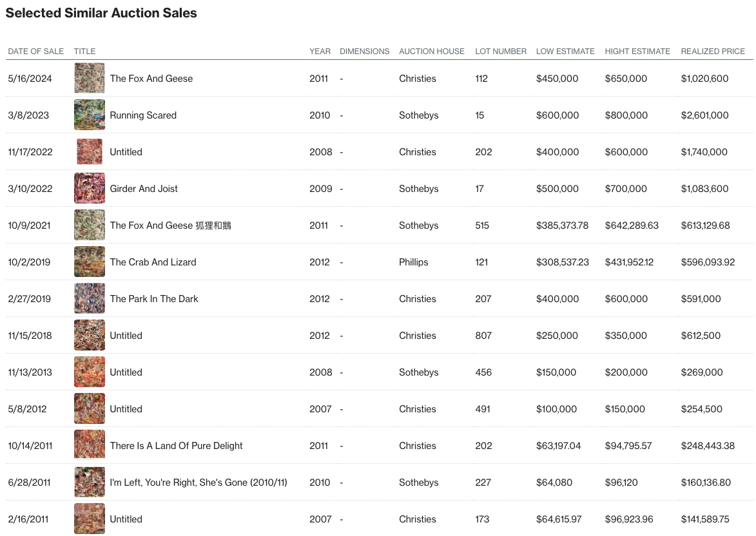
Task: Open the Running Scared title link
Action: (143, 115)
